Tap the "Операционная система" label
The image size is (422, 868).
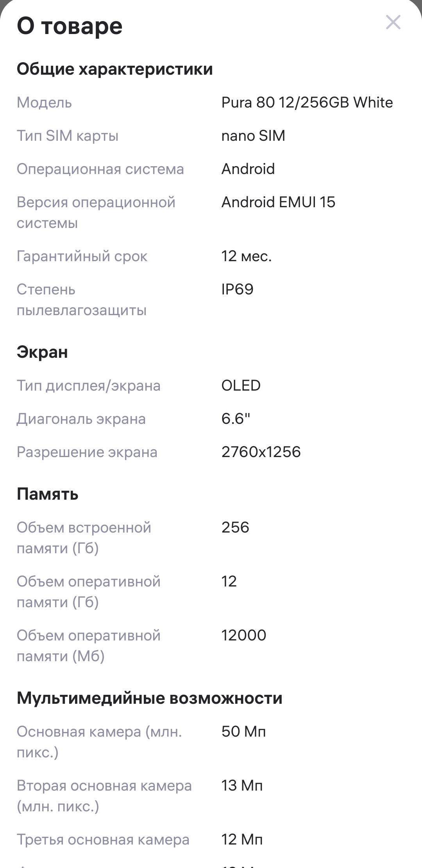pyautogui.click(x=100, y=169)
